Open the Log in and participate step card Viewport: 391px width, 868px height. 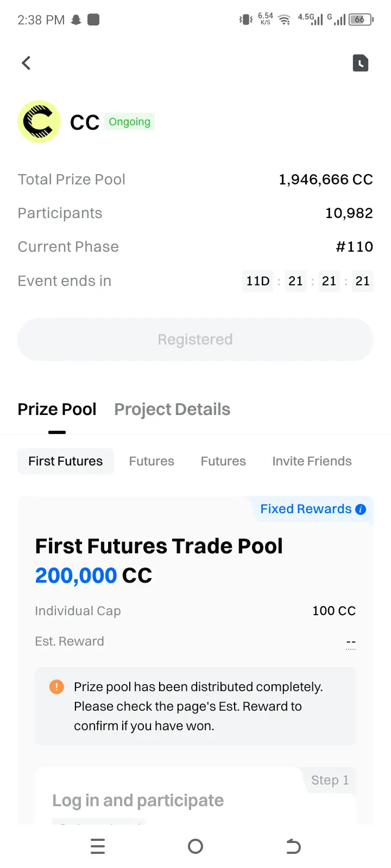[195, 796]
